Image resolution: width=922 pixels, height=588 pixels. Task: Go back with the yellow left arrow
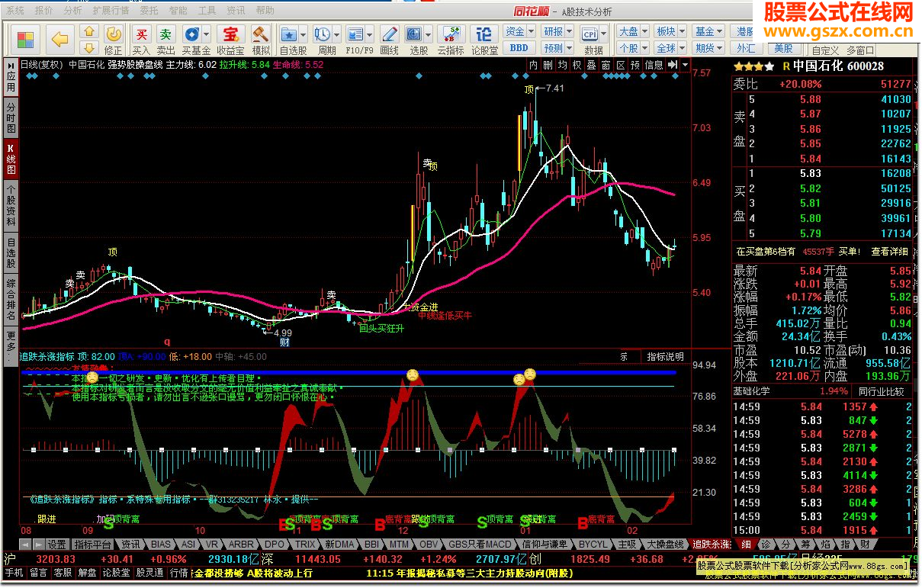60,39
